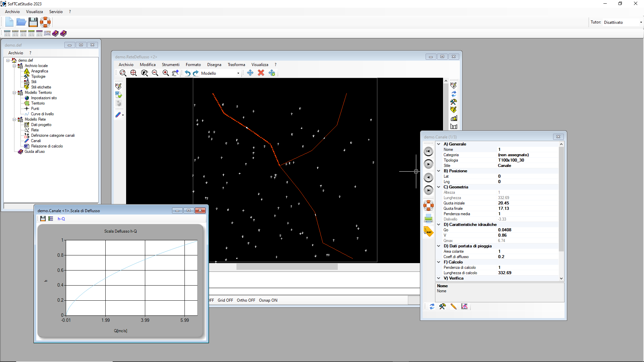Collapse the C) Geometria section
The height and width of the screenshot is (362, 644).
coord(438,187)
